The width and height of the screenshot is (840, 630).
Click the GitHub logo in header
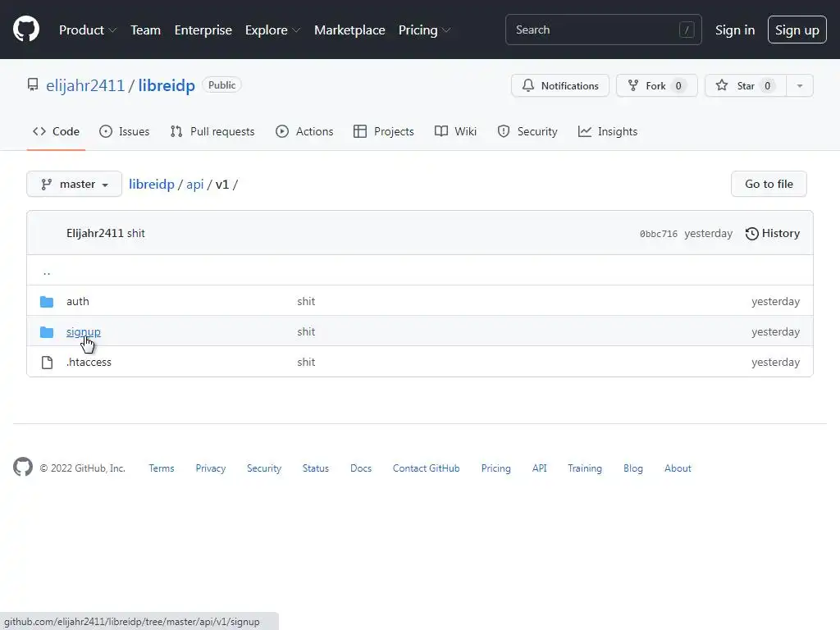tap(26, 30)
